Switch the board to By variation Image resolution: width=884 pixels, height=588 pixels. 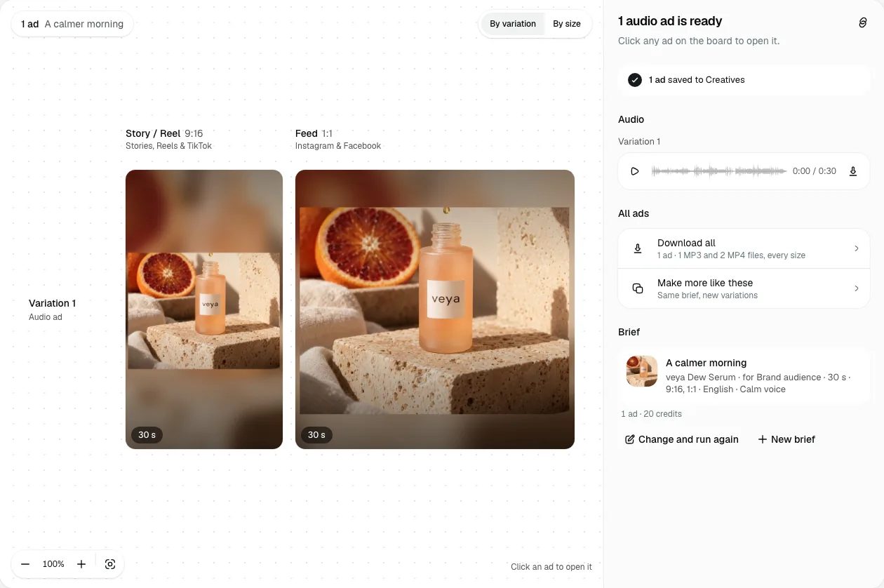click(513, 24)
